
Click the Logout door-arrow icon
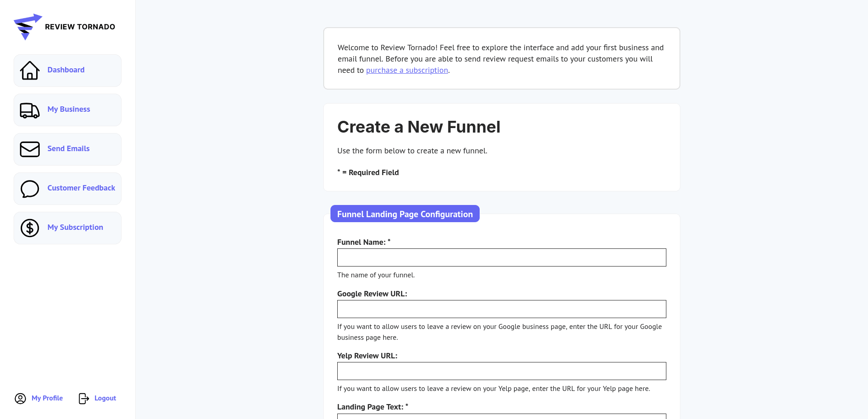click(84, 398)
